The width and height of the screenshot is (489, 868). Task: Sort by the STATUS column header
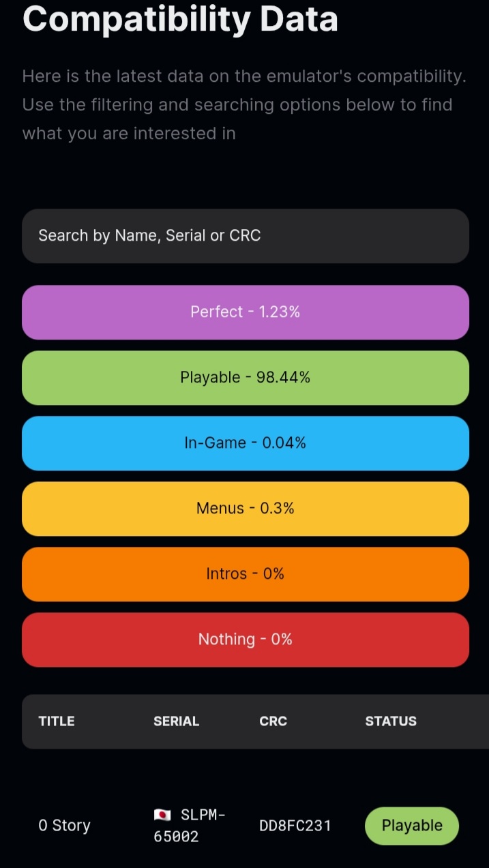[x=391, y=721]
